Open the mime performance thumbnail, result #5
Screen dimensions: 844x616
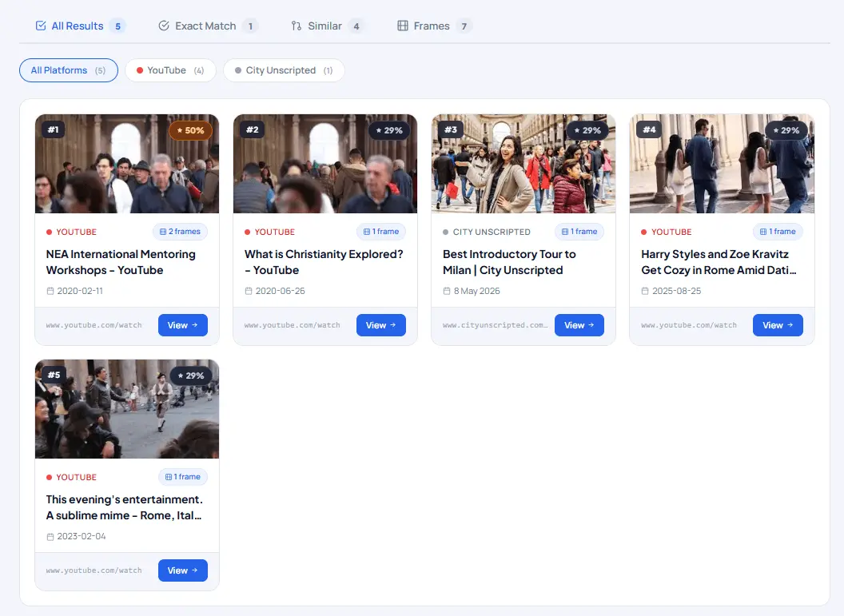click(x=127, y=409)
